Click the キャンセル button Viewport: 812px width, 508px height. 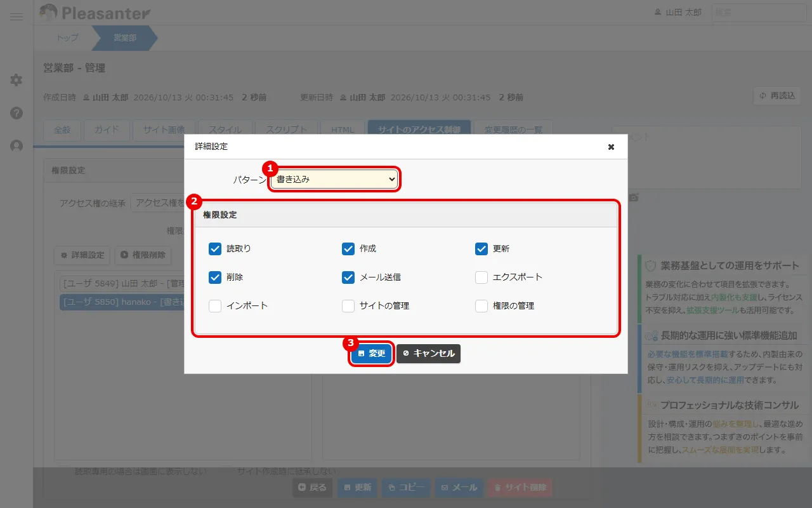click(x=429, y=354)
